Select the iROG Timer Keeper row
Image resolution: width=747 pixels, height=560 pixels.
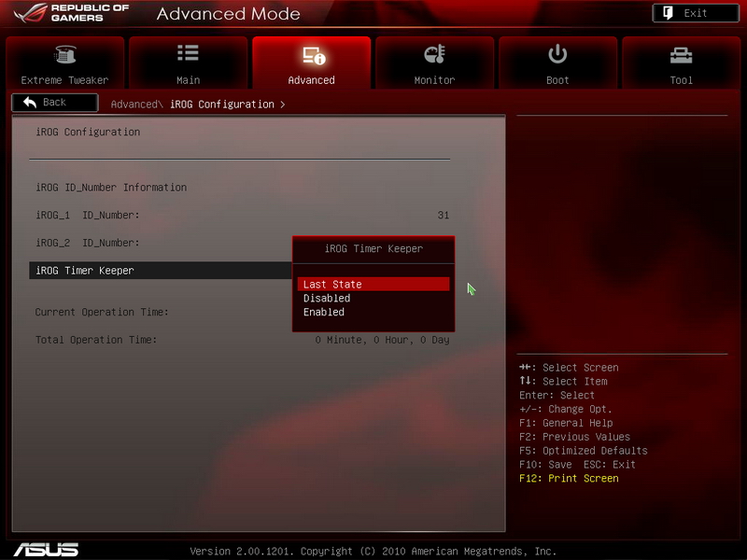coord(160,271)
